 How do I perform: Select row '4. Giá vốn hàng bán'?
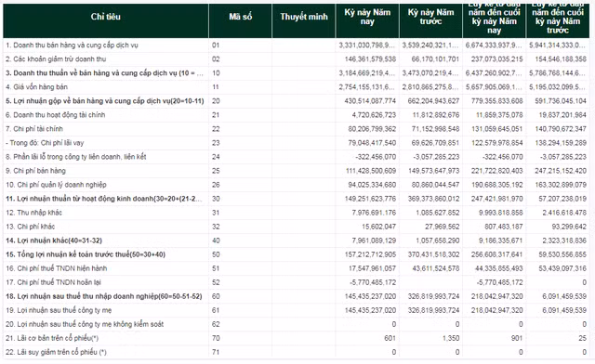[297, 87]
